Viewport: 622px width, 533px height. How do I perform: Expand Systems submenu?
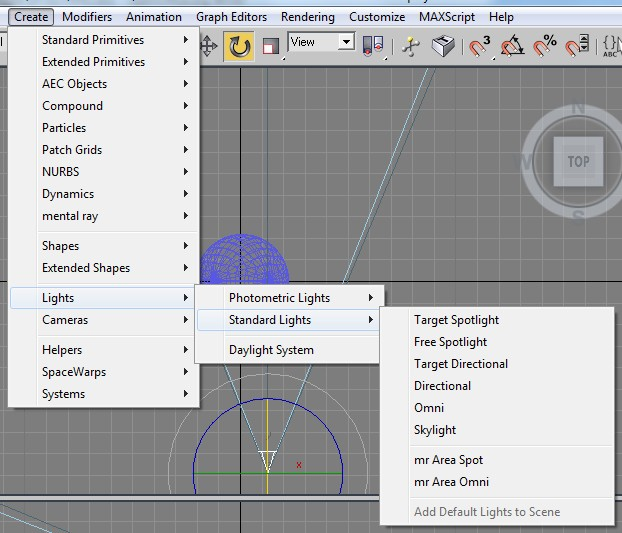pyautogui.click(x=104, y=394)
